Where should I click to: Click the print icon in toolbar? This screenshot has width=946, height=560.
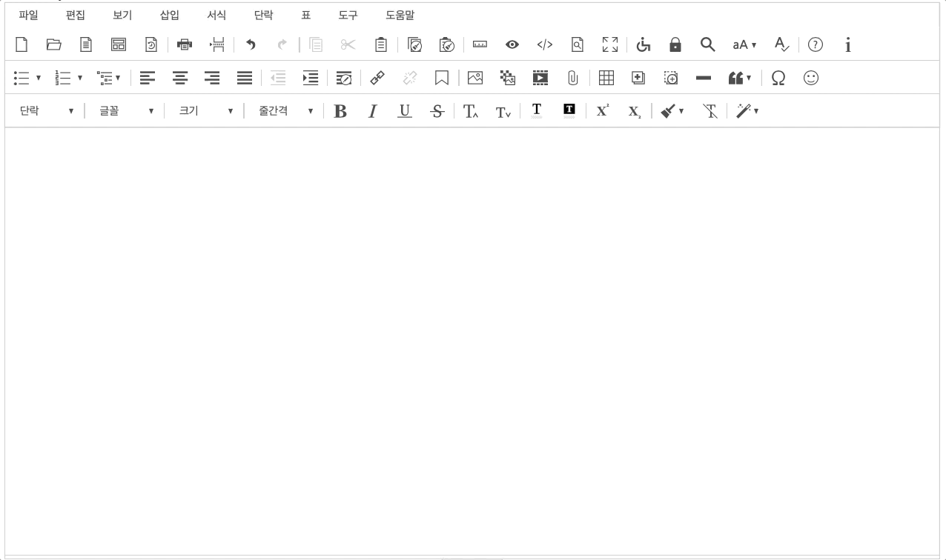(x=185, y=45)
